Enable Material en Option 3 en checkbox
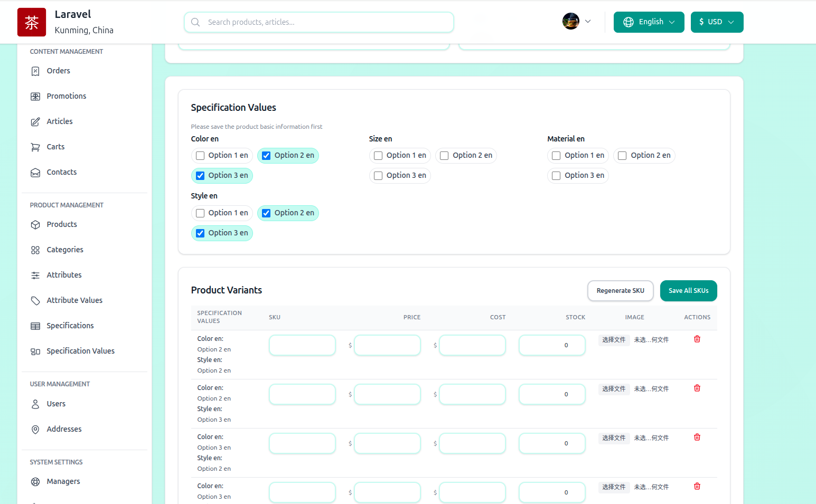 click(x=556, y=176)
